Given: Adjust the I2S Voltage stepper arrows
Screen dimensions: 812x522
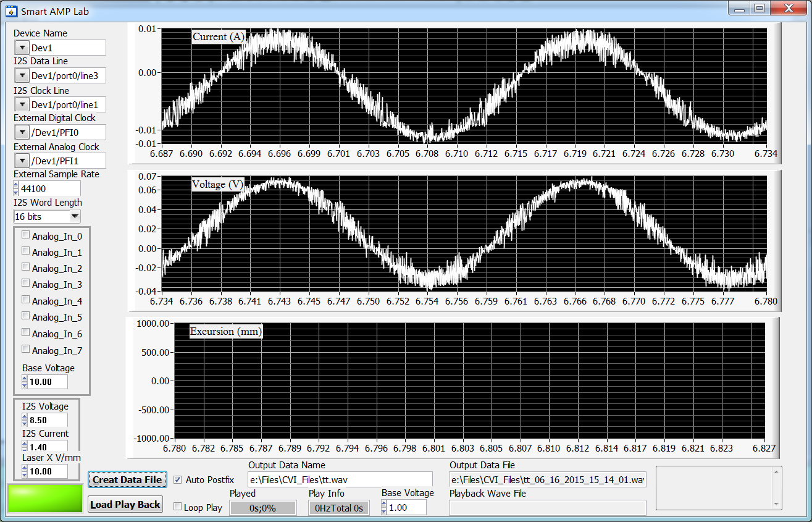Looking at the screenshot, I should pos(25,420).
